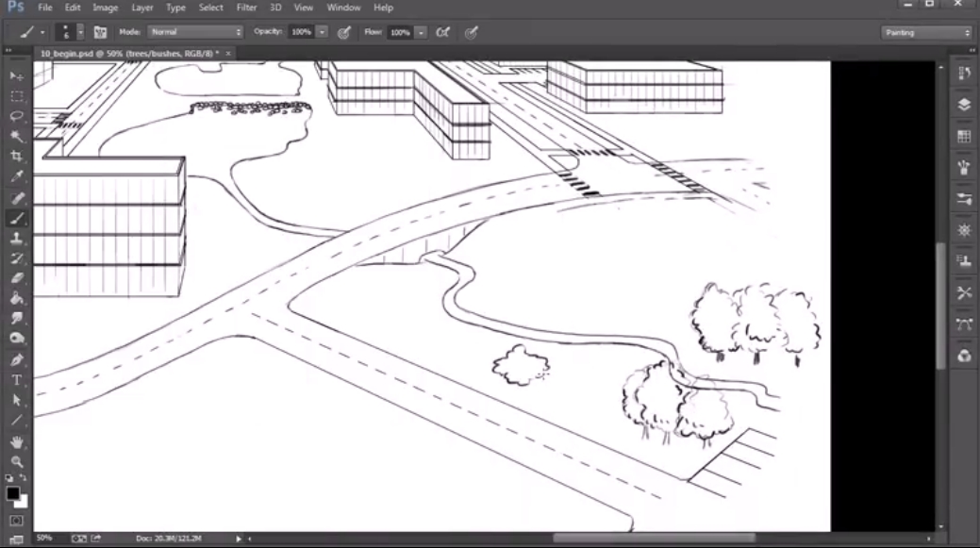Open the Tool Presets panel icon
Viewport: 980px width, 548px height.
(x=964, y=292)
